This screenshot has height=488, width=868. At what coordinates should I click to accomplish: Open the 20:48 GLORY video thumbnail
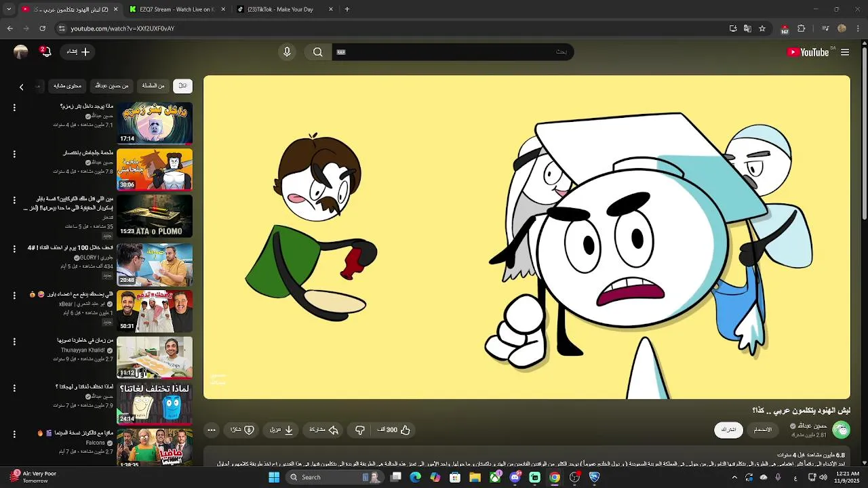155,264
